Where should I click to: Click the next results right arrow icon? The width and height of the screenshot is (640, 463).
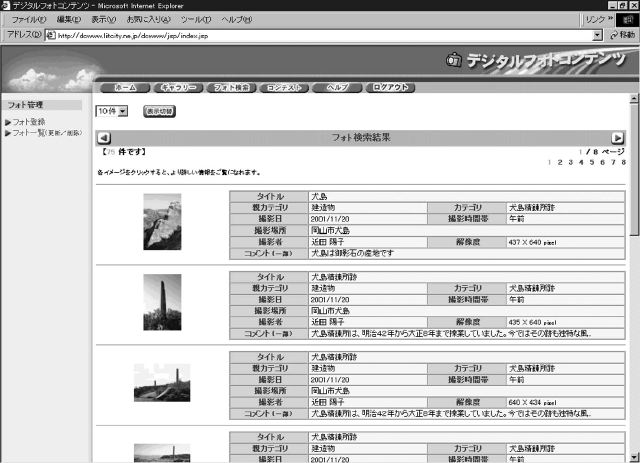618,137
